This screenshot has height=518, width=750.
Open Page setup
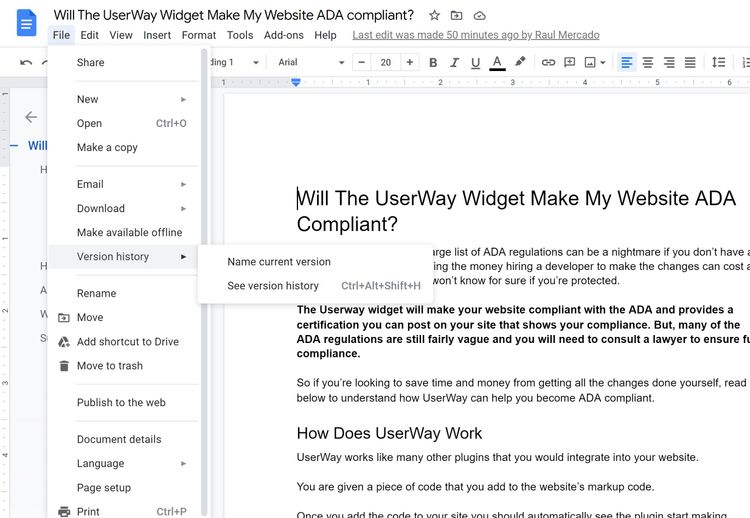tap(123, 487)
